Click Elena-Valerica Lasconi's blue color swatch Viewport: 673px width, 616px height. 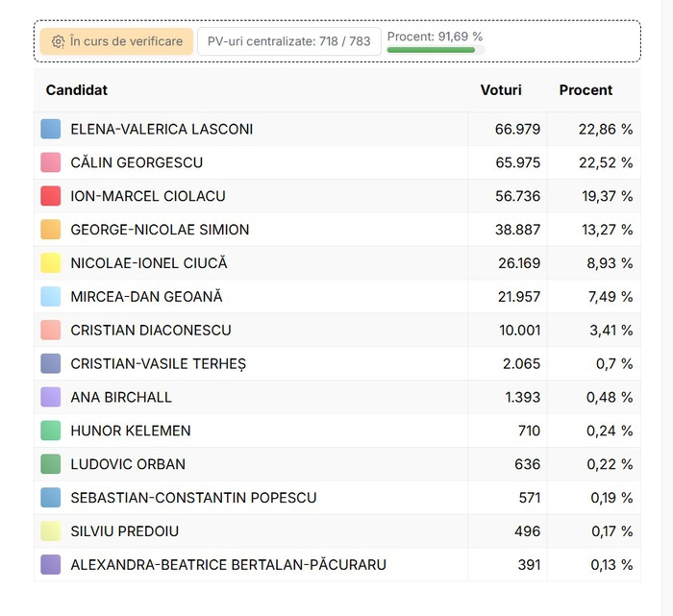(51, 129)
